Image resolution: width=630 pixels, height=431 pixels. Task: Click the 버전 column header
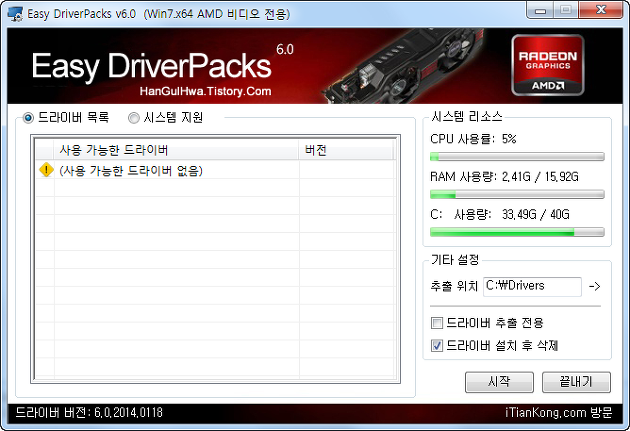(346, 150)
